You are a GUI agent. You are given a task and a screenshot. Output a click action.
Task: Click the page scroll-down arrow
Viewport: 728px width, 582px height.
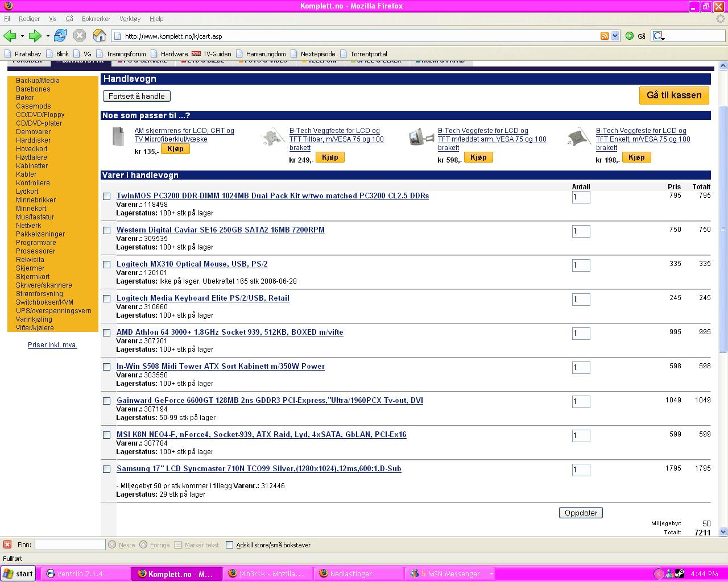pos(723,532)
